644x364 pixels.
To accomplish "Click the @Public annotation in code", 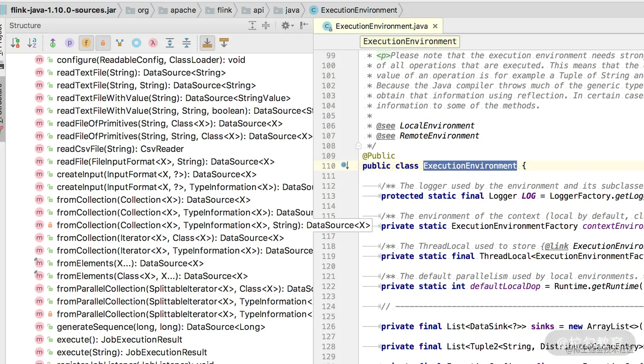I will coord(379,156).
